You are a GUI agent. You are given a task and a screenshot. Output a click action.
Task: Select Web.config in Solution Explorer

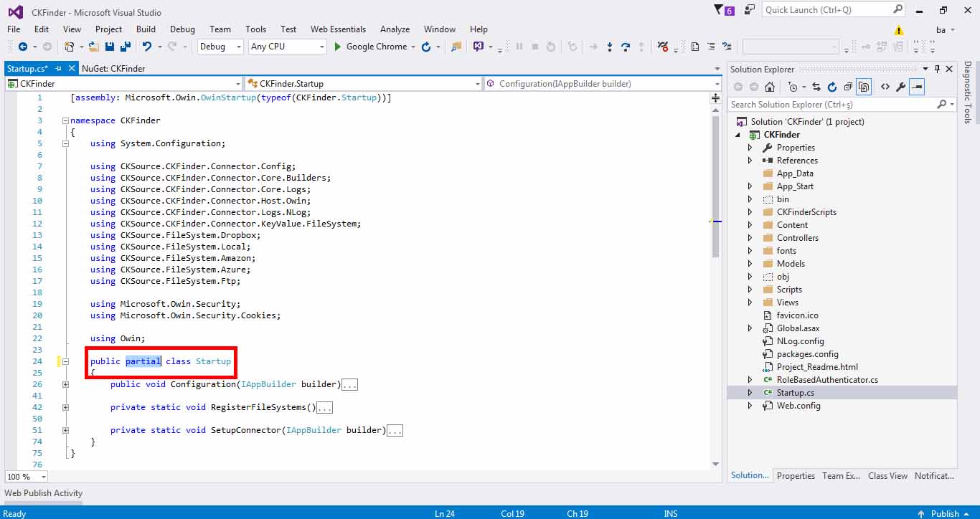[x=798, y=406]
